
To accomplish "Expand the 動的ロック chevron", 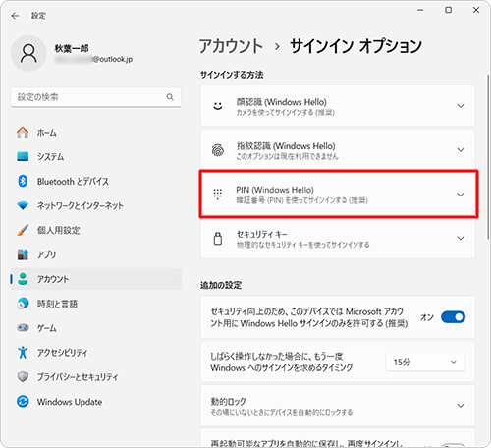I will click(461, 406).
